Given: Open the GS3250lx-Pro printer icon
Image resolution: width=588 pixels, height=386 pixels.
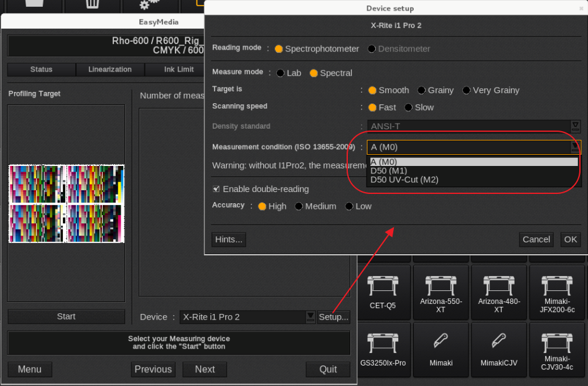Looking at the screenshot, I should pyautogui.click(x=383, y=348).
